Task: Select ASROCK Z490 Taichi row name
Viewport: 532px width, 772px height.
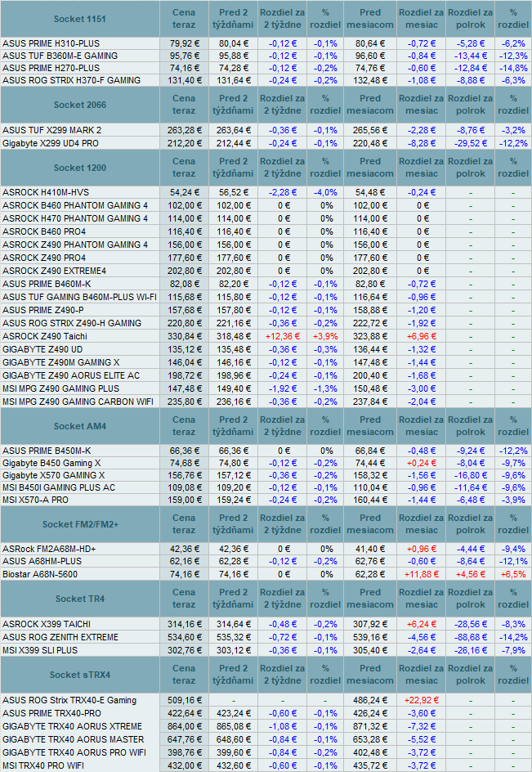Action: 45,336
